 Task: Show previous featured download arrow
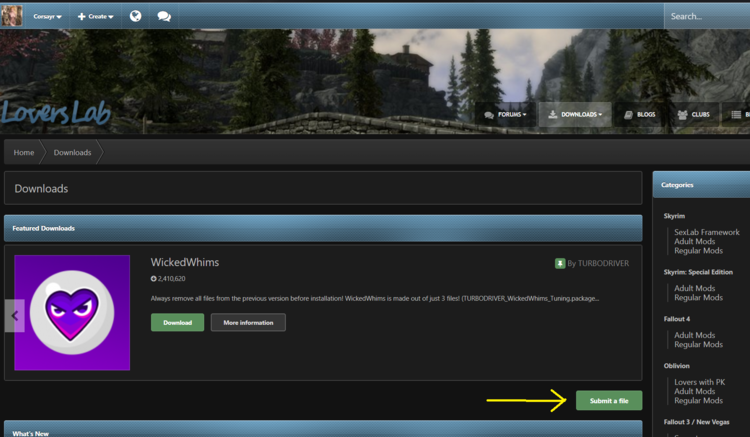click(14, 316)
